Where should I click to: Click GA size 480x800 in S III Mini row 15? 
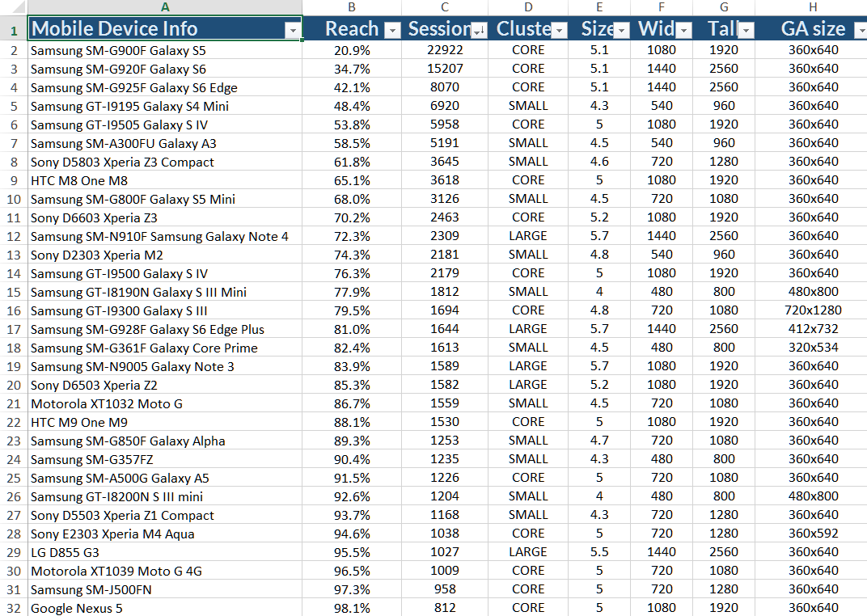click(812, 293)
